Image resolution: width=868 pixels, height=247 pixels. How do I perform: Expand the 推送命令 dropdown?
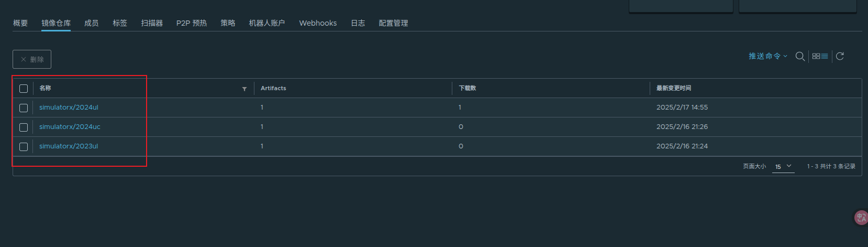(x=767, y=56)
